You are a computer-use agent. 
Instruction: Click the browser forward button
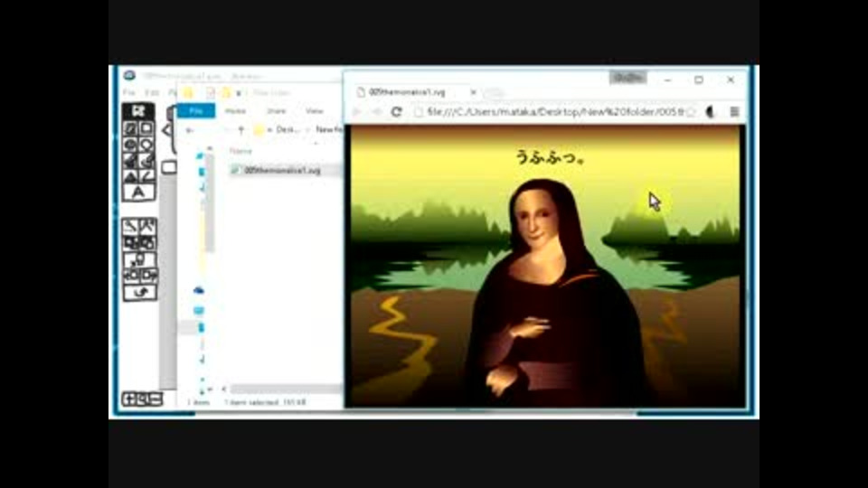(376, 112)
